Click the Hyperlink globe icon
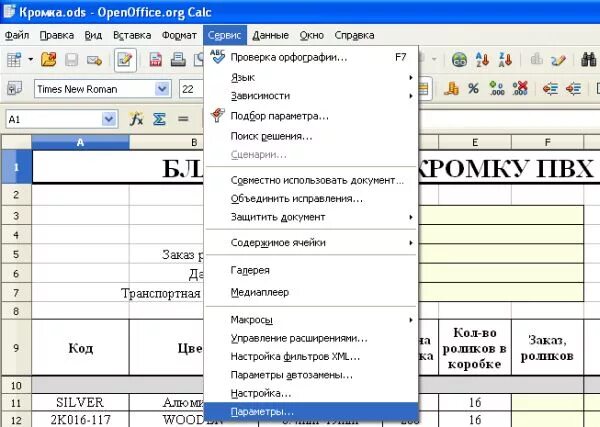The width and height of the screenshot is (600, 427). pyautogui.click(x=459, y=60)
